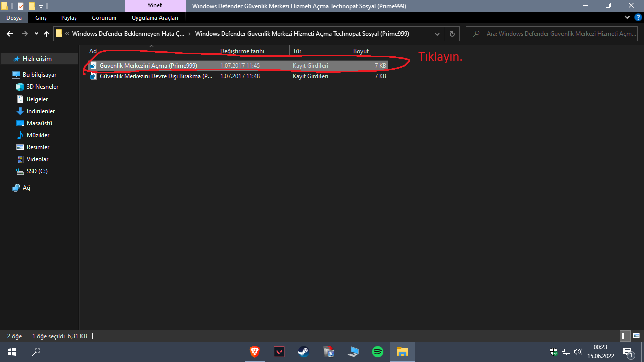Open the Dosya menu tab
The width and height of the screenshot is (644, 362).
click(x=14, y=18)
